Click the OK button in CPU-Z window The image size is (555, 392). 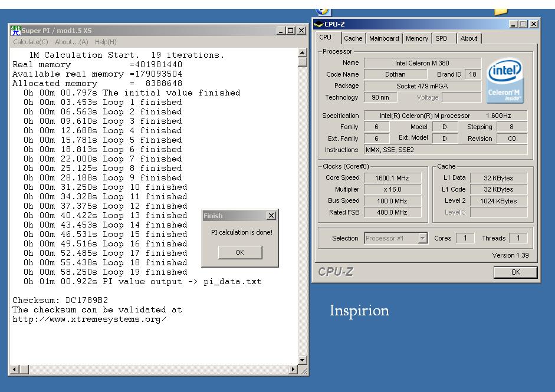[x=515, y=272]
